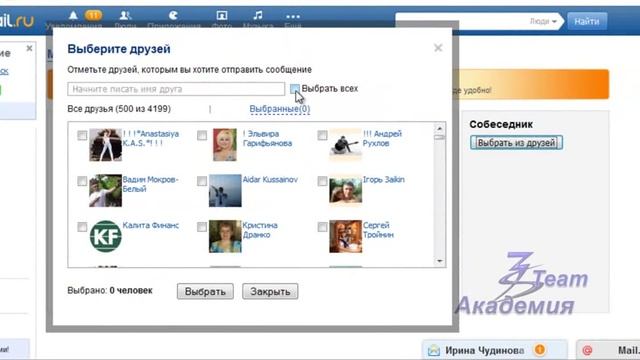This screenshot has height=360, width=640.
Task: Open the 'Эльвира Гарифьянова' name link
Action: click(267, 138)
